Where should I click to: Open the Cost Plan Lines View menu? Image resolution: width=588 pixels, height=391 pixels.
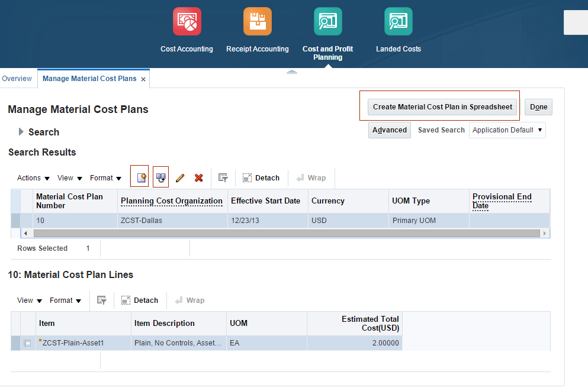point(29,300)
